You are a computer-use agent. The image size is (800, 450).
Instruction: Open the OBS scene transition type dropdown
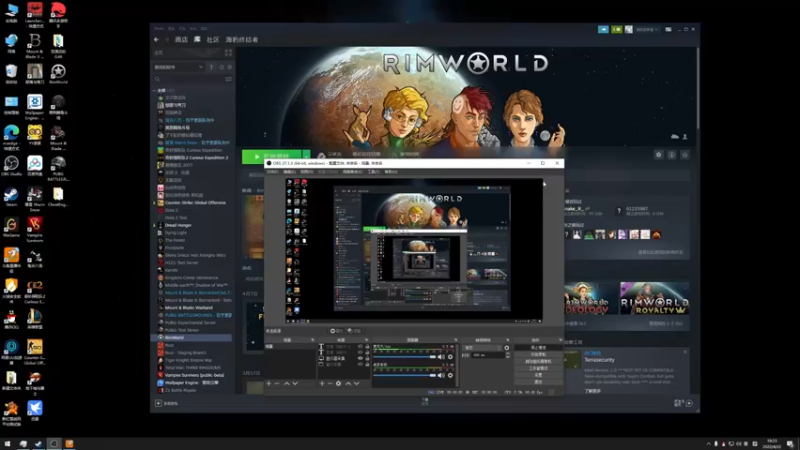(x=482, y=347)
